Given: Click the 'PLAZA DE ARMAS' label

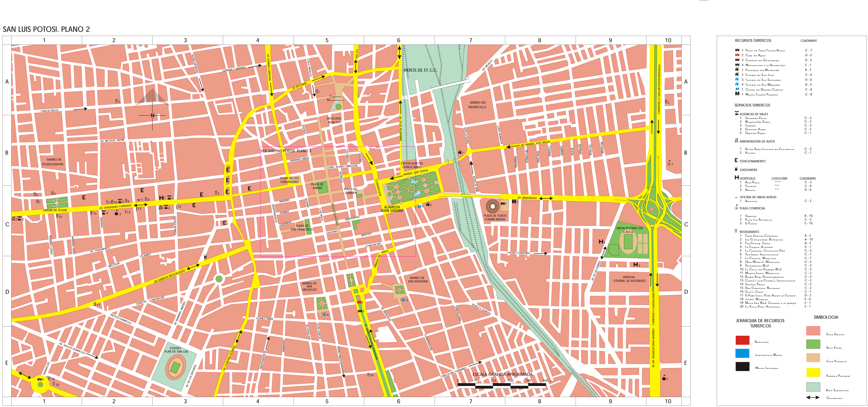Looking at the screenshot, I should pos(317,186).
